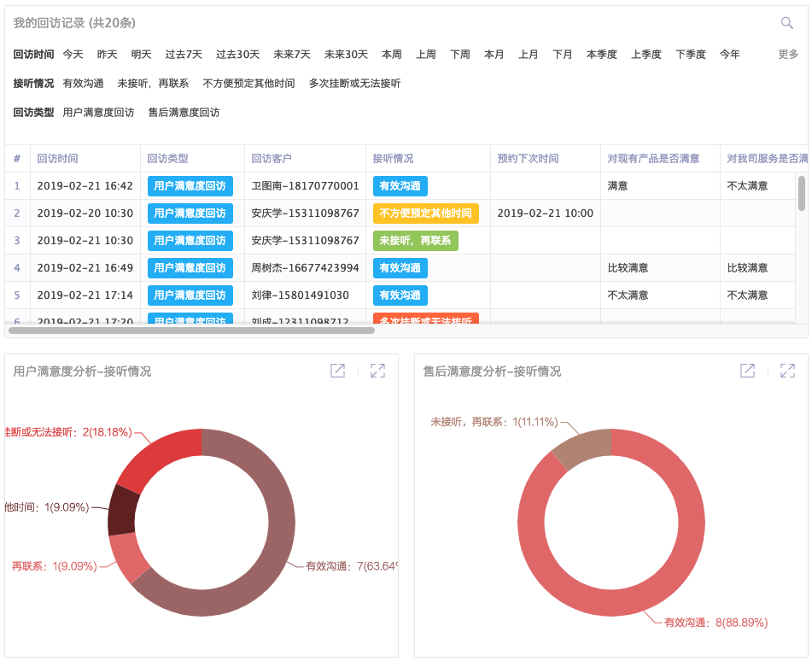Click 不方便预定其他时间 tag in row 2

(425, 213)
